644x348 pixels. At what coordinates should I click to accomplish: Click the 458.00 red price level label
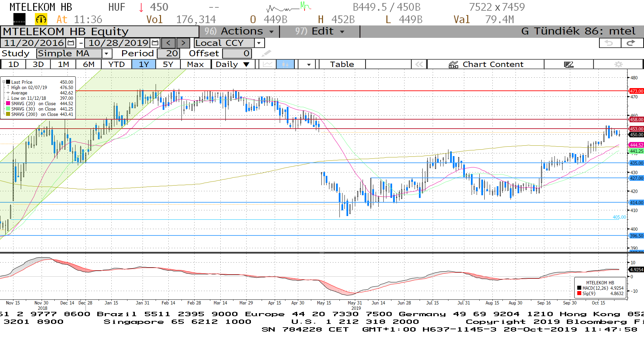tap(636, 120)
